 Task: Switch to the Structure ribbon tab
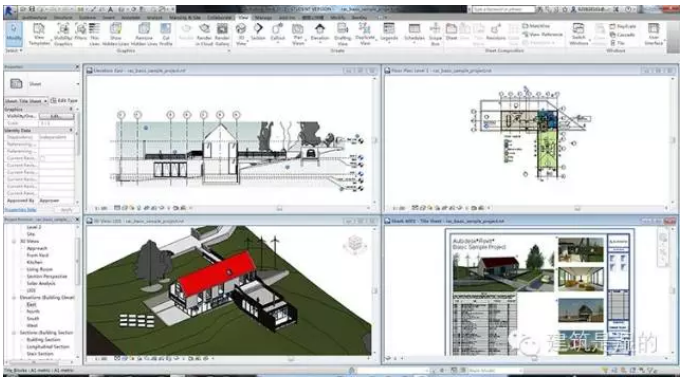(63, 18)
